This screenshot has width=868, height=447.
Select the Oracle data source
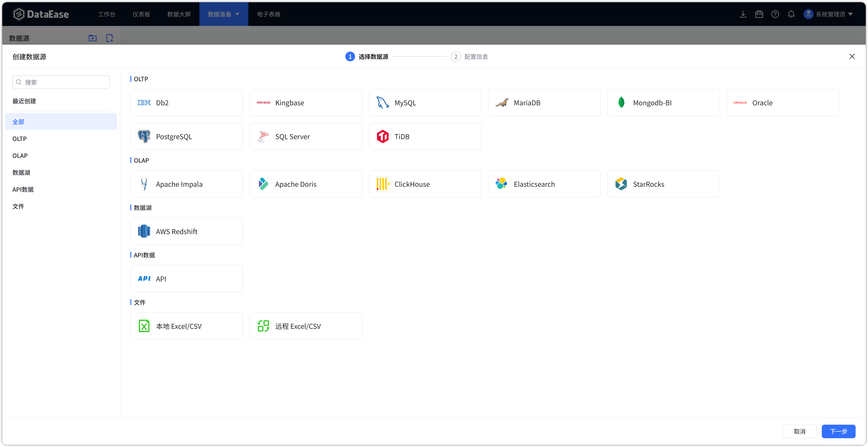click(783, 103)
